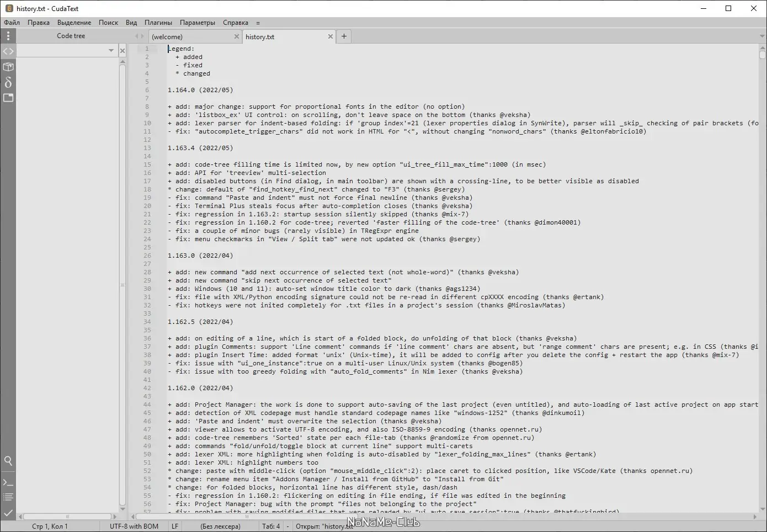The width and height of the screenshot is (767, 532).
Task: Click the editor scroll left arrow
Action: coord(133,517)
